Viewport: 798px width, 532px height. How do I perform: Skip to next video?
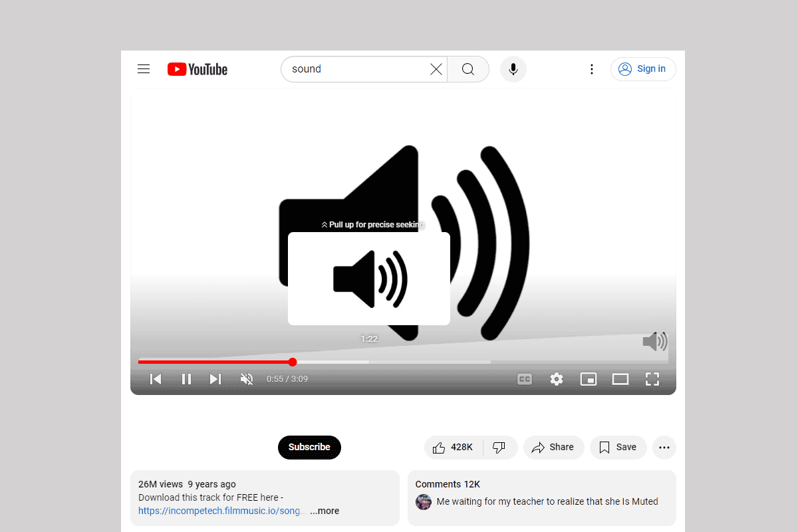pos(215,379)
